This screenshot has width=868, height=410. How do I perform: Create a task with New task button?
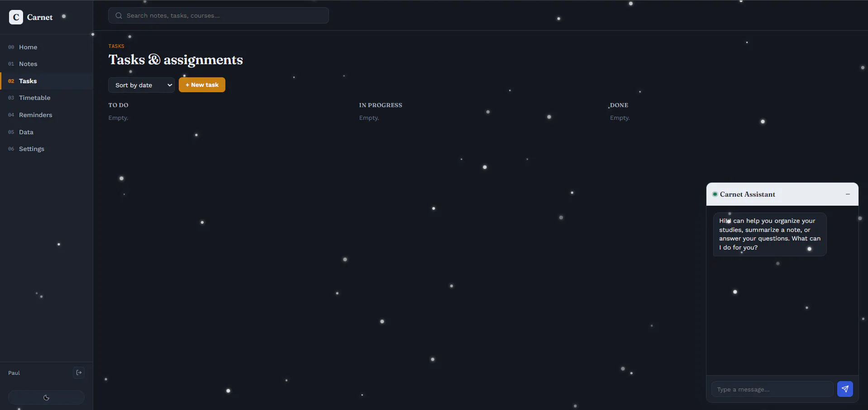[202, 85]
